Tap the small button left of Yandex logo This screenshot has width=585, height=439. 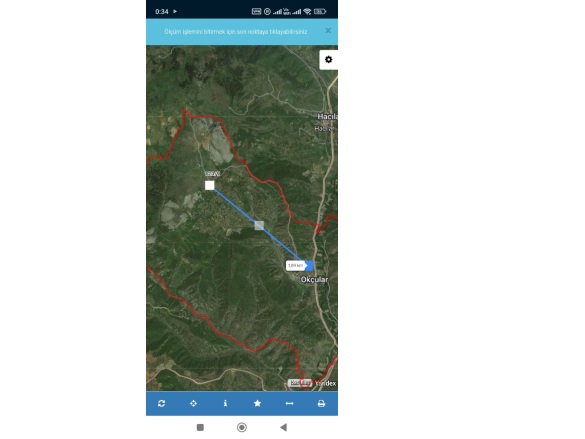click(300, 383)
